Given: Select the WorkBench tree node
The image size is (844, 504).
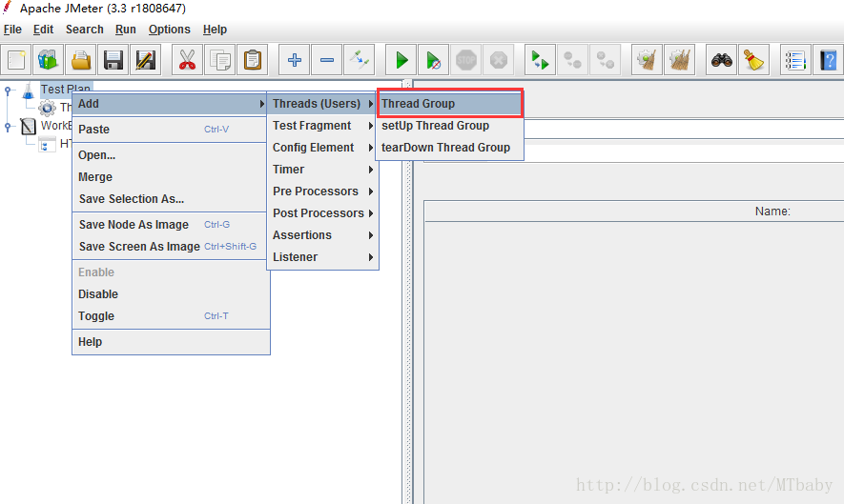Looking at the screenshot, I should (x=56, y=126).
